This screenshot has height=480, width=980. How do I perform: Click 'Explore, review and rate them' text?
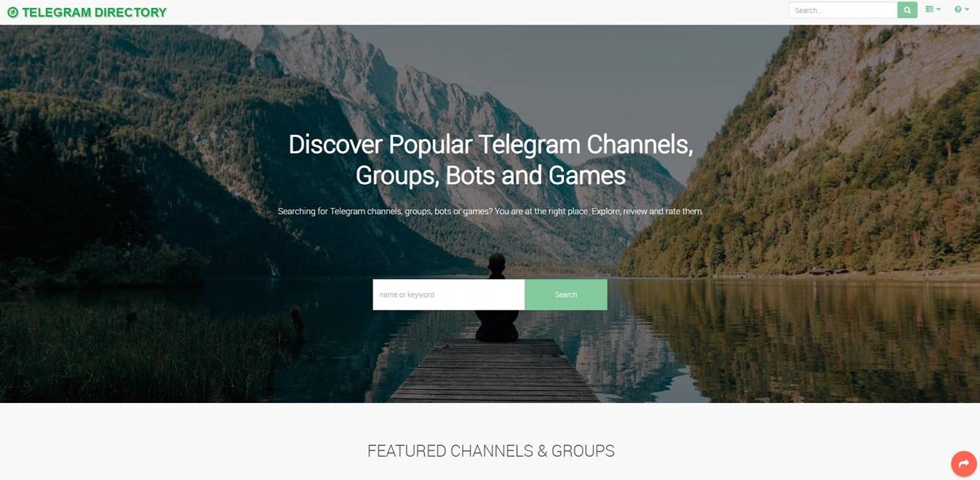[x=648, y=212]
